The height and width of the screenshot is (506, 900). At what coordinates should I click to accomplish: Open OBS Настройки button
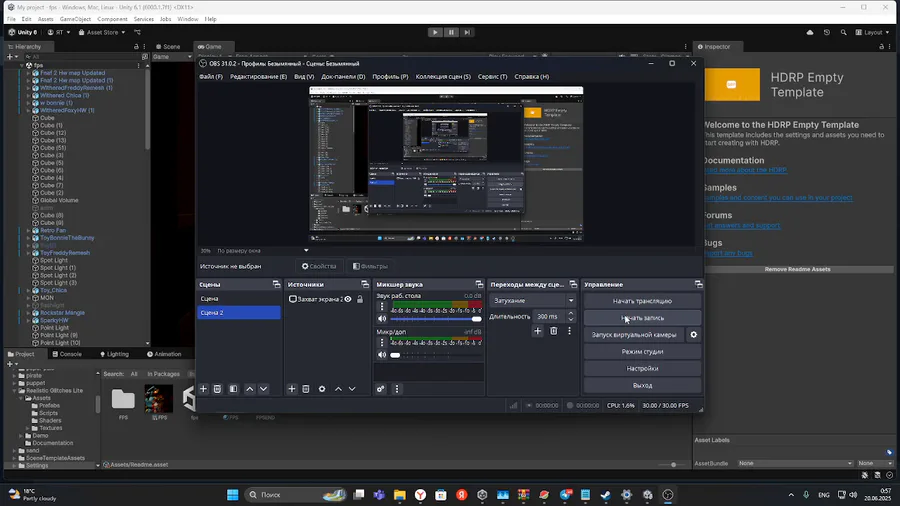pyautogui.click(x=642, y=368)
